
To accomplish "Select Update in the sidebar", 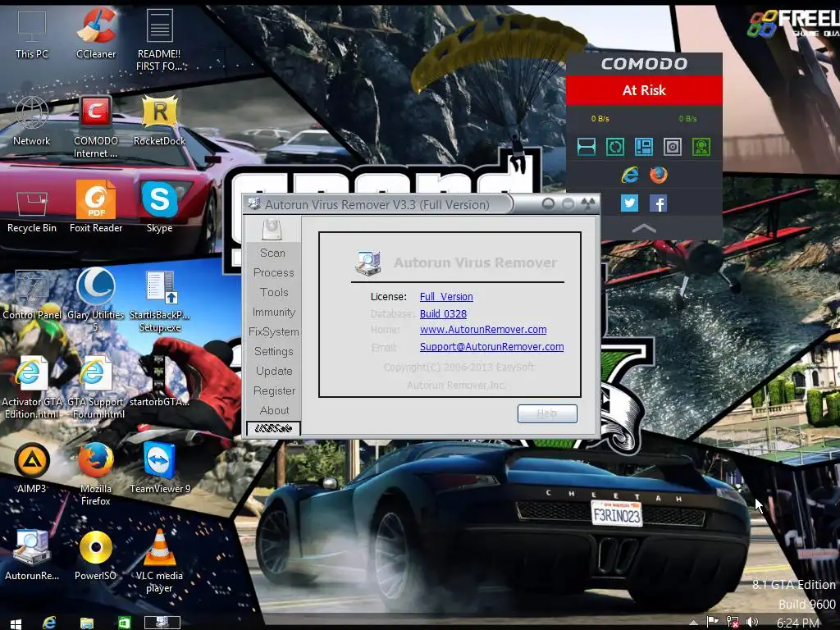I will (274, 371).
